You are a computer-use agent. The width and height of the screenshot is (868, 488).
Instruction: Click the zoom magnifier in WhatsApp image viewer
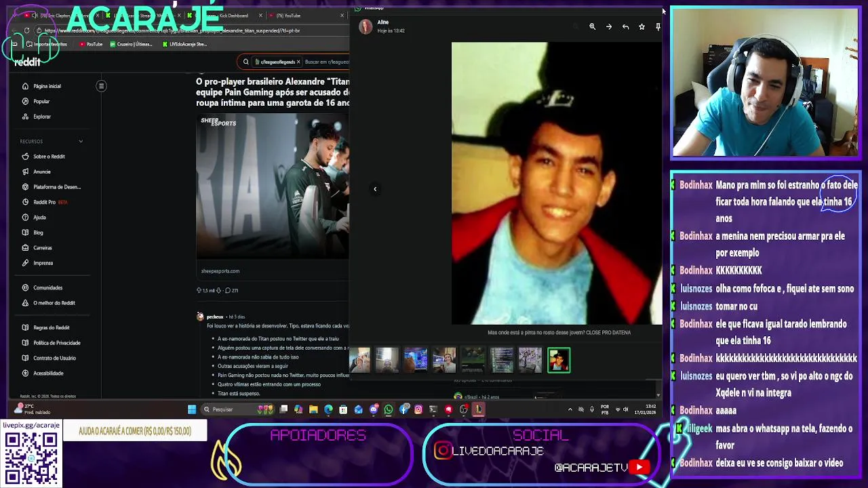(x=592, y=26)
